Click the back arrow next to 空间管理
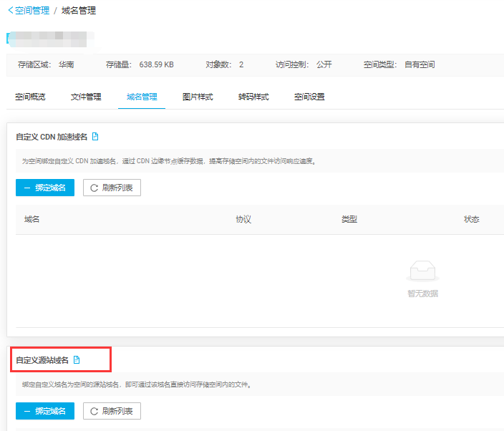Screen dimensions: 504x431 (10, 11)
